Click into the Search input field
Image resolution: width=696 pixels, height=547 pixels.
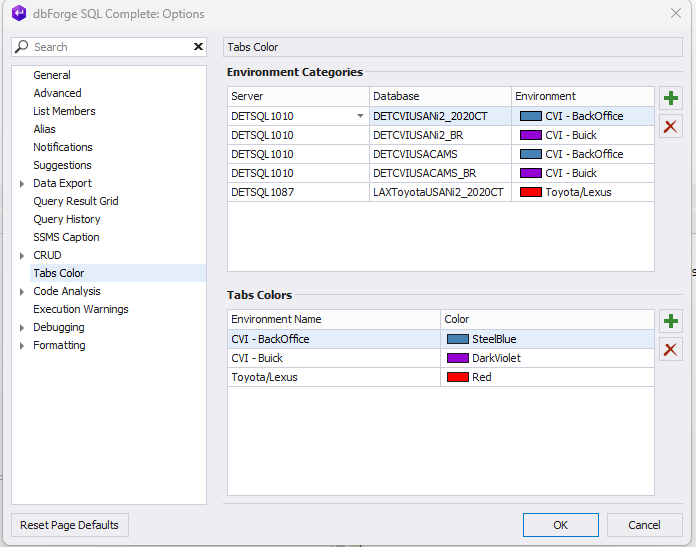111,47
